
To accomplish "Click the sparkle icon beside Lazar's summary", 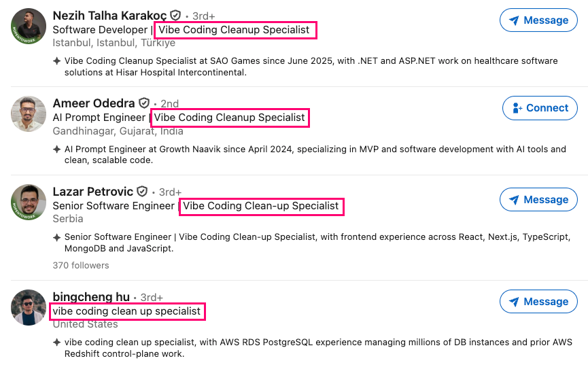I will [56, 237].
